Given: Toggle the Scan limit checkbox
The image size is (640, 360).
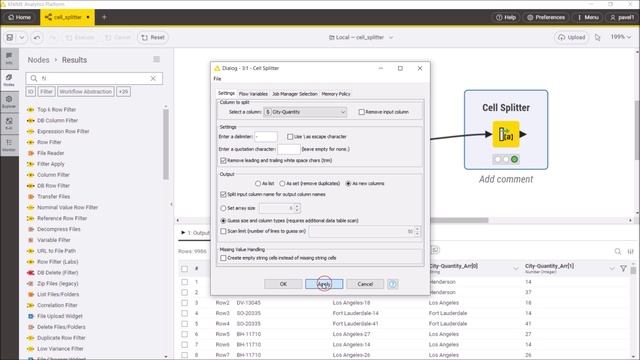Looking at the screenshot, I should (223, 231).
